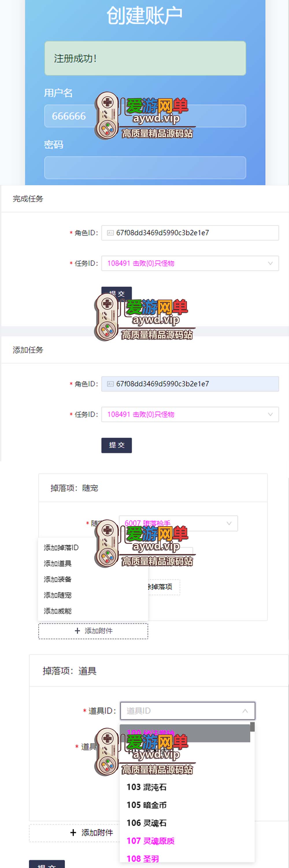Image resolution: width=289 pixels, height=868 pixels.
Task: Click the empty password input field
Action: click(145, 168)
